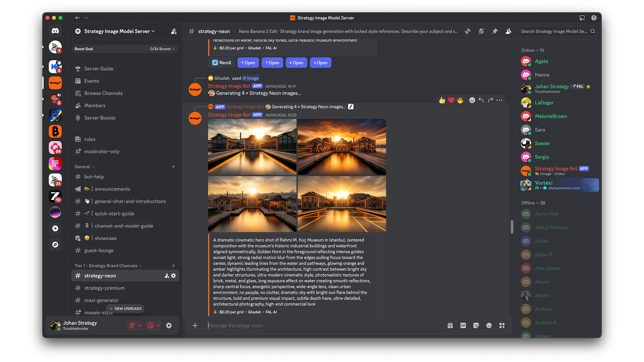Forward message with arrow icon

pos(490,100)
